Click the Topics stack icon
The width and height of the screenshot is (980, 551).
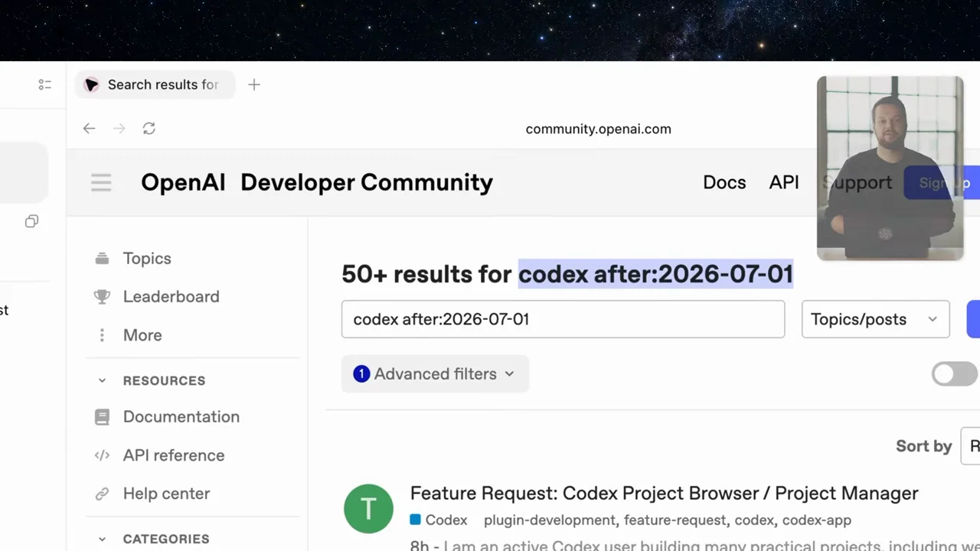pos(102,259)
